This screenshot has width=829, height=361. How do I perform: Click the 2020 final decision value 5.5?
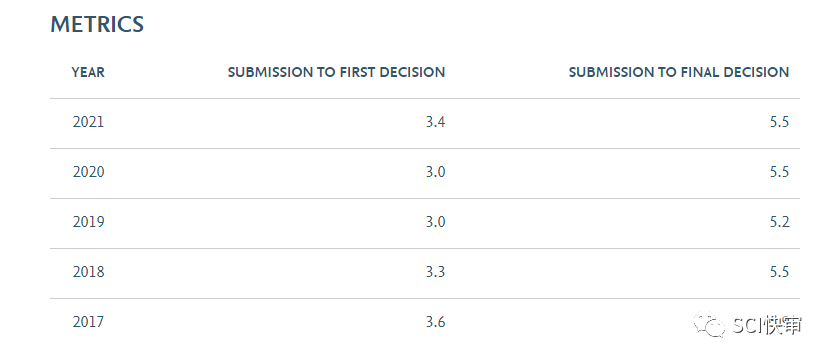pos(779,172)
